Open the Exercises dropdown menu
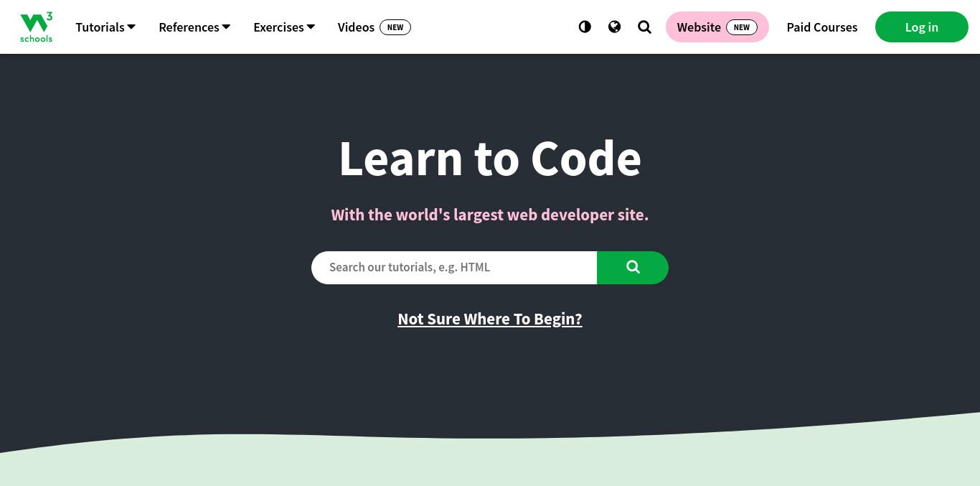Image resolution: width=980 pixels, height=486 pixels. click(x=284, y=27)
